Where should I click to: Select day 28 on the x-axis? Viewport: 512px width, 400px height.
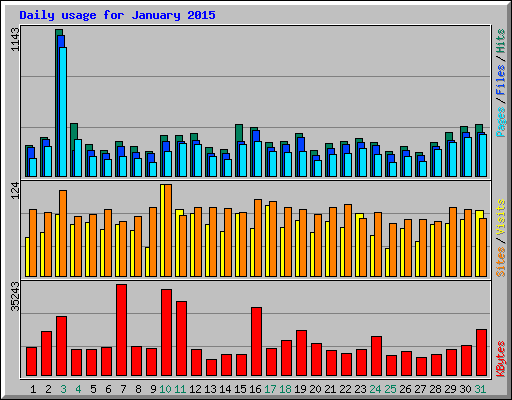tap(435, 389)
